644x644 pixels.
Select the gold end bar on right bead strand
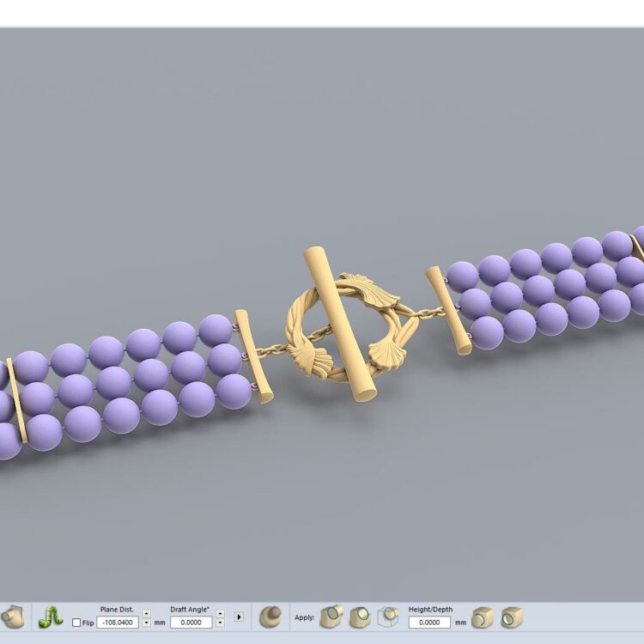pyautogui.click(x=447, y=309)
